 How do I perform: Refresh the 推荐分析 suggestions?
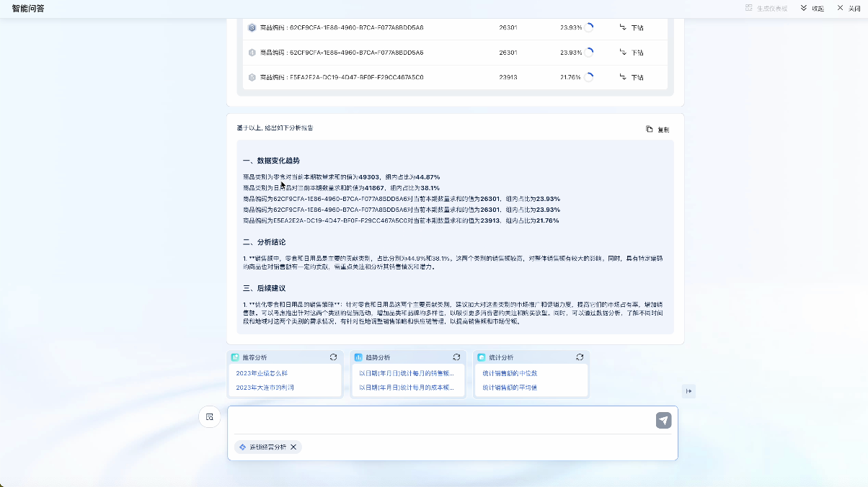point(333,357)
